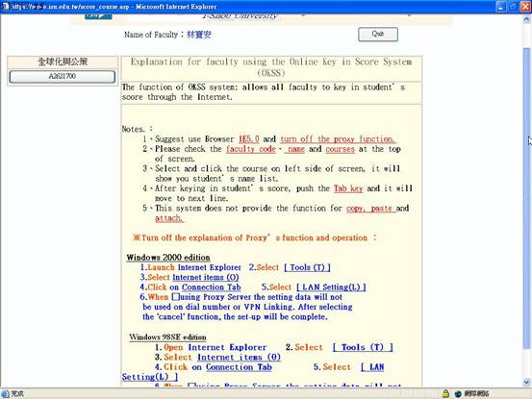This screenshot has width=532, height=399.
Task: Click the Internet Explorer page icon in title bar
Action: coord(5,7)
